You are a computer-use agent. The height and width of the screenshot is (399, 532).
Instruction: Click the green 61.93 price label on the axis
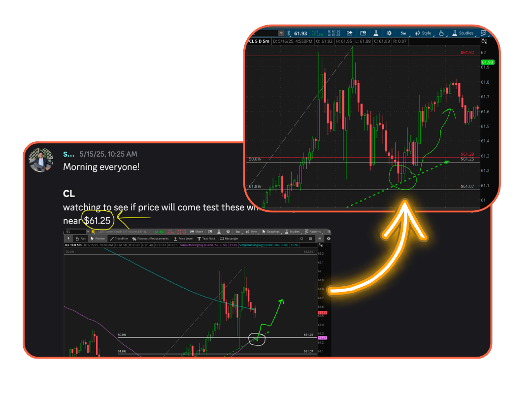coord(487,62)
